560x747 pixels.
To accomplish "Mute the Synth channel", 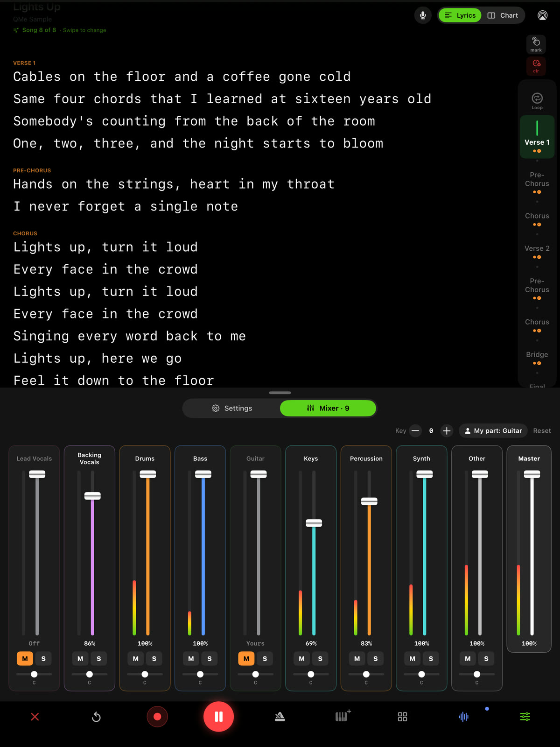I will (413, 659).
